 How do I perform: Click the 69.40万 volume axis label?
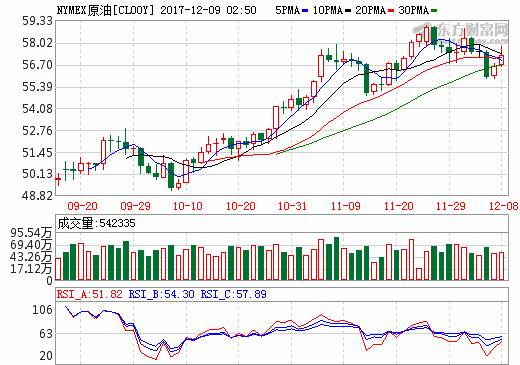[31, 245]
